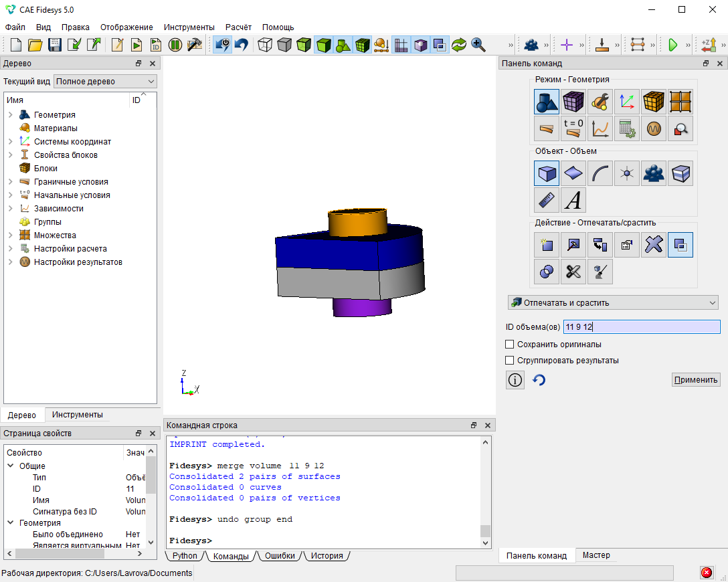This screenshot has width=728, height=582.
Task: Click the ID объема(ов) input field
Action: click(642, 326)
